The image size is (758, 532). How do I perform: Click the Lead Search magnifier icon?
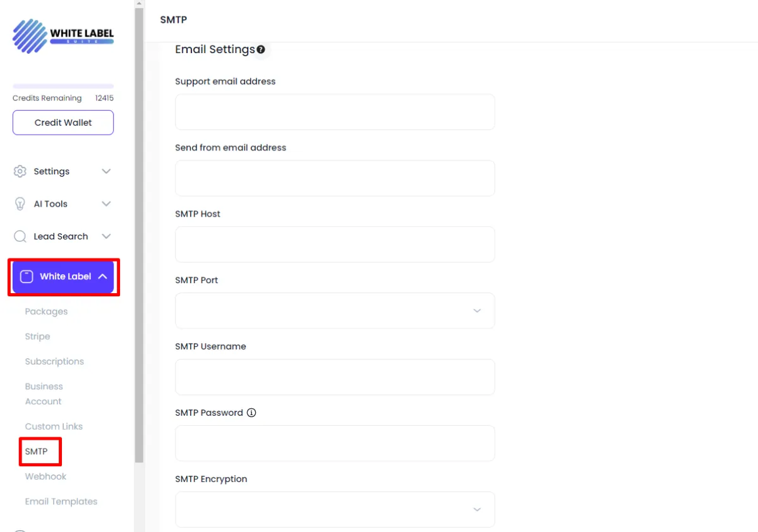click(20, 236)
